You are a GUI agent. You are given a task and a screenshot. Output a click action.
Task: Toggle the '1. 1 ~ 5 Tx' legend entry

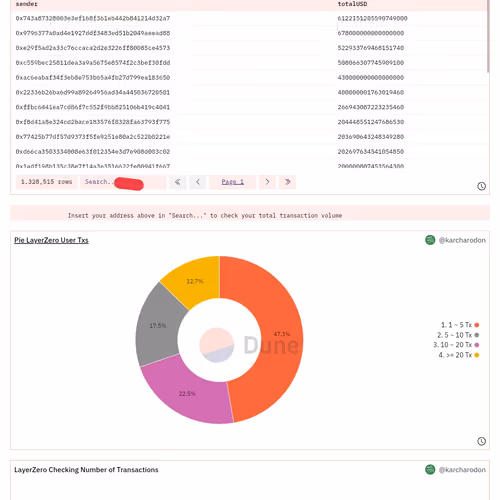[460, 325]
